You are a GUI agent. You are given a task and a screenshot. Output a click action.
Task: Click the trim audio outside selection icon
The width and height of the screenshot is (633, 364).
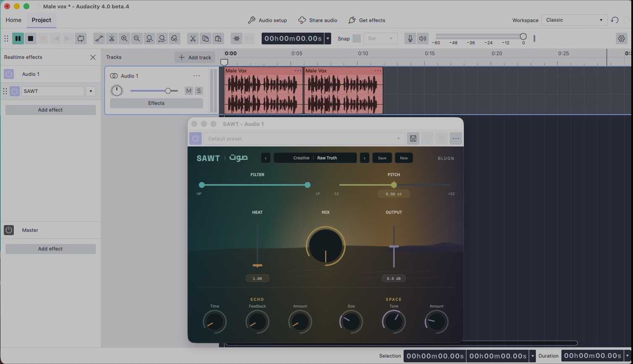(x=237, y=39)
